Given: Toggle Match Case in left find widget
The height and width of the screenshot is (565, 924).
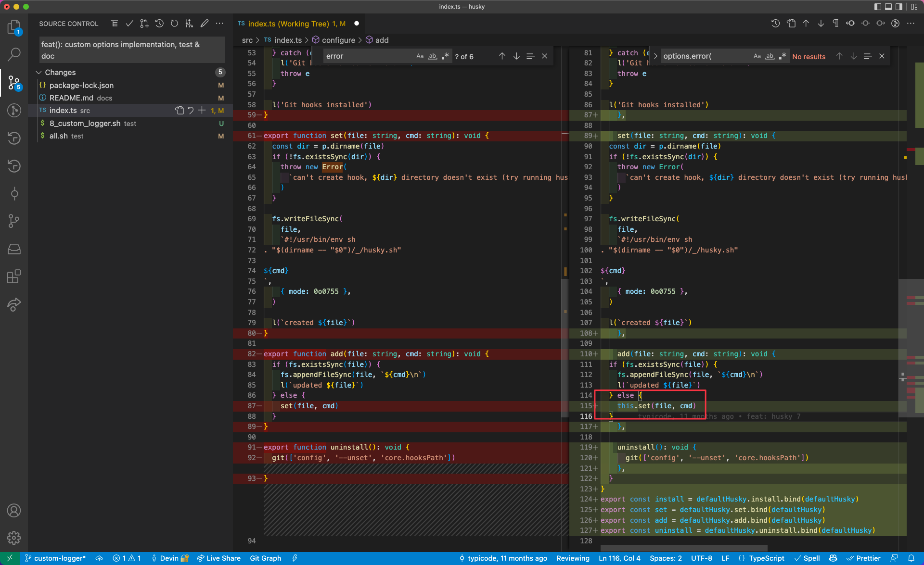Looking at the screenshot, I should [420, 56].
